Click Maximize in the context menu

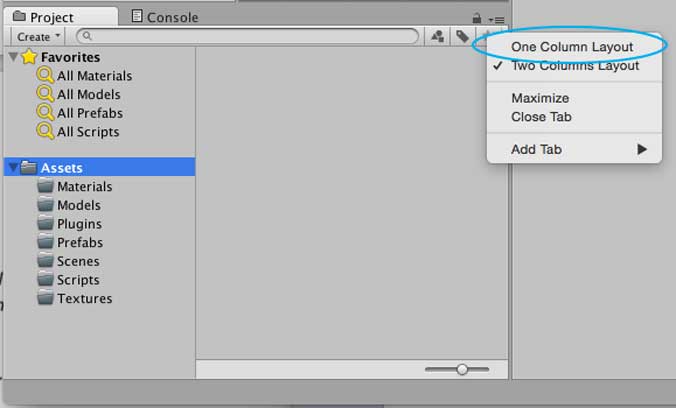(540, 98)
